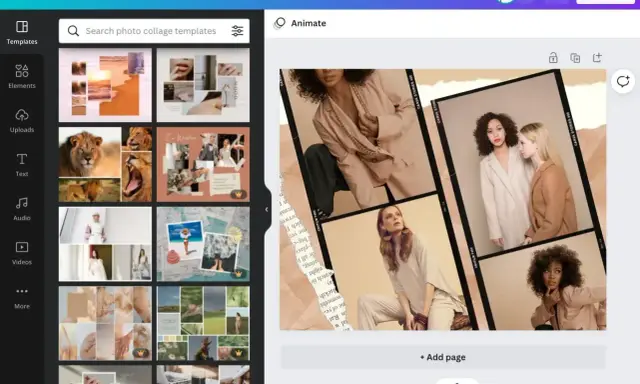Viewport: 640px width, 384px height.
Task: Click the + Add page button
Action: point(443,357)
